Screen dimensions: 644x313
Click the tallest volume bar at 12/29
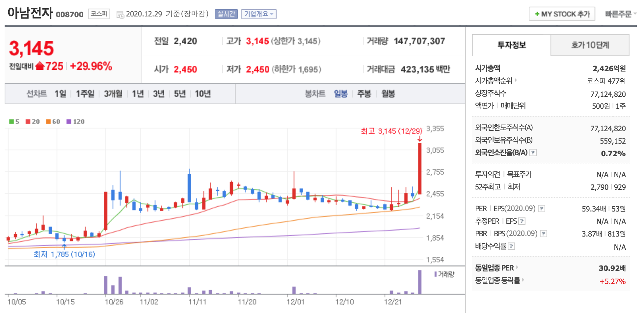[x=420, y=282]
